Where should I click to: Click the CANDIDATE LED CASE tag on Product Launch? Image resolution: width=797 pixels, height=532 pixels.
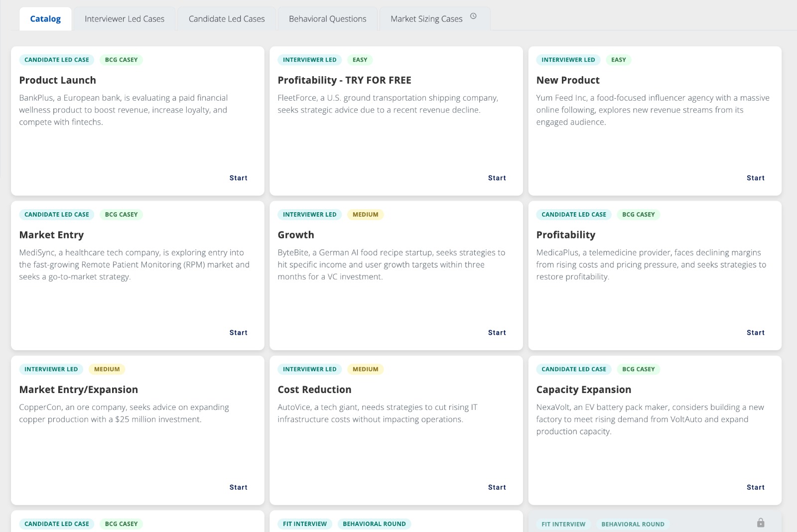[57, 60]
